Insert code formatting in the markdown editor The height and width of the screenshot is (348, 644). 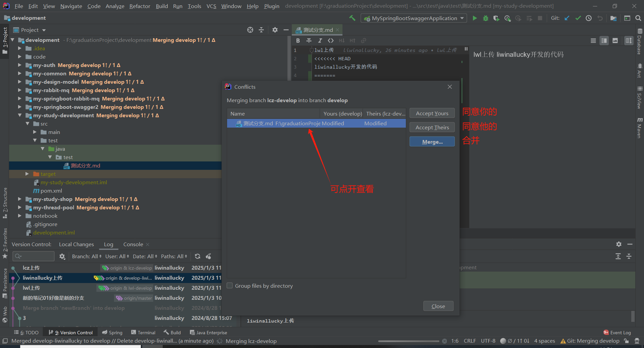(331, 41)
